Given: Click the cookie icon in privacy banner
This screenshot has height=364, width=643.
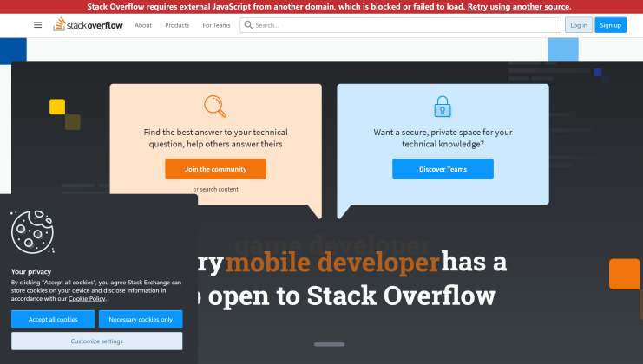Looking at the screenshot, I should tap(32, 232).
